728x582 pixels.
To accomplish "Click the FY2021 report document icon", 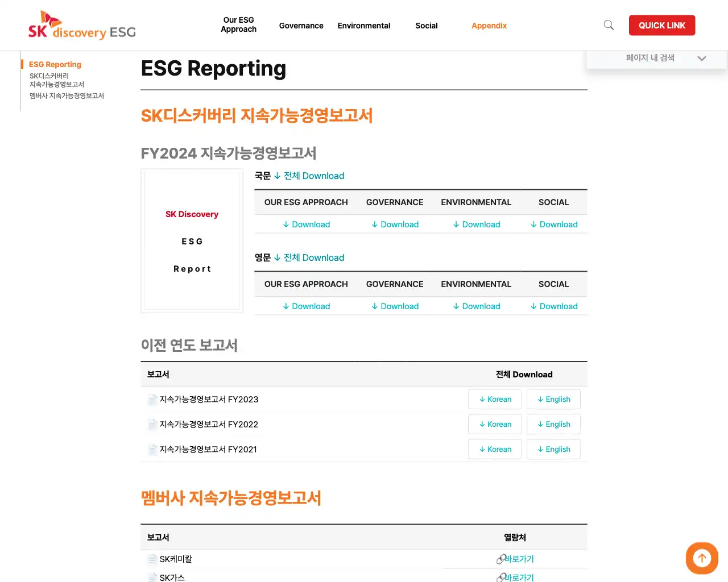I will [x=152, y=450].
